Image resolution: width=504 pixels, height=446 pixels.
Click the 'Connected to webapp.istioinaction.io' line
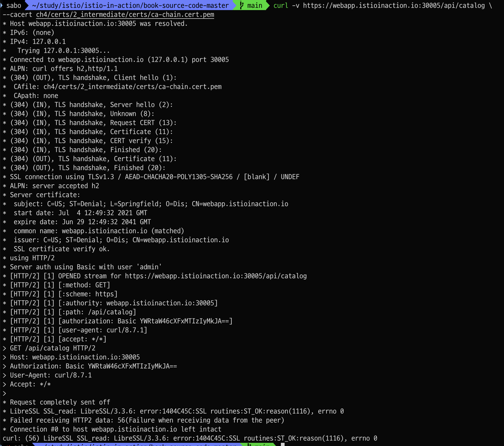(116, 60)
